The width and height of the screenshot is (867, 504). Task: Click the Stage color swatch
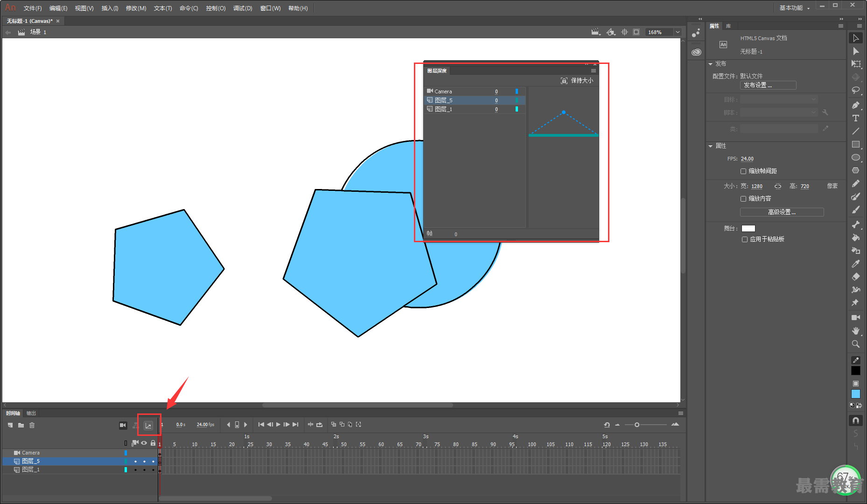tap(748, 229)
